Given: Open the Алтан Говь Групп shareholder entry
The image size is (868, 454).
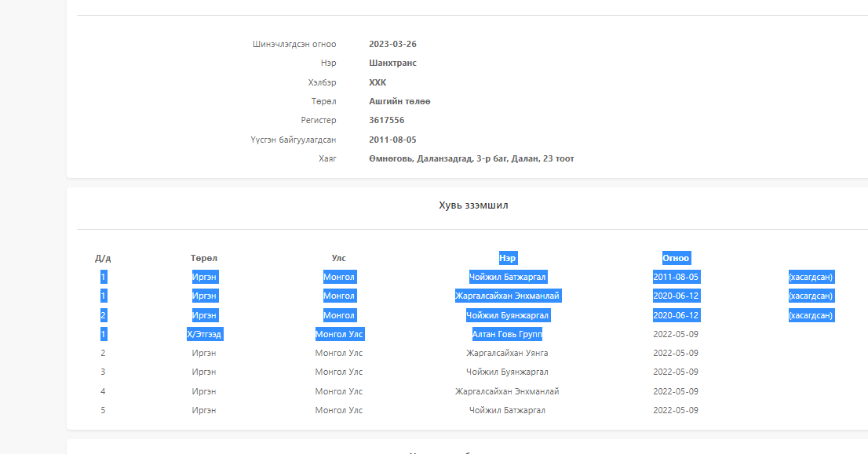Looking at the screenshot, I should [x=507, y=334].
